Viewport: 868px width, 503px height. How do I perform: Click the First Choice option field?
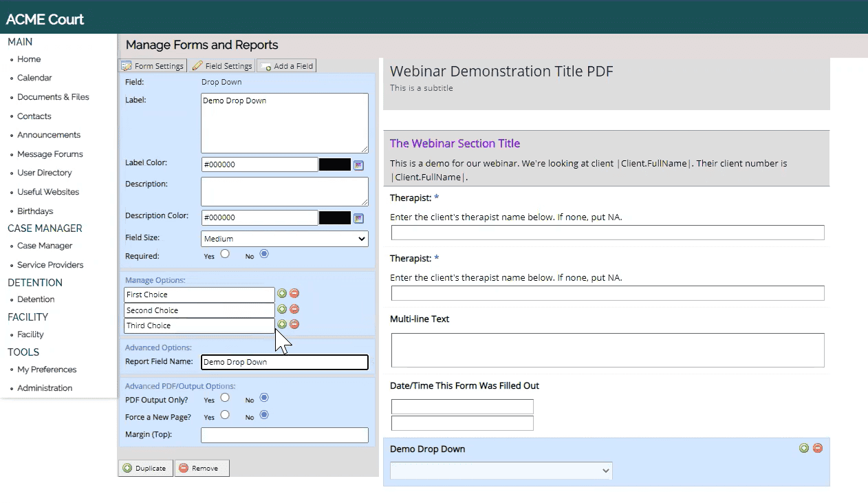pos(199,295)
